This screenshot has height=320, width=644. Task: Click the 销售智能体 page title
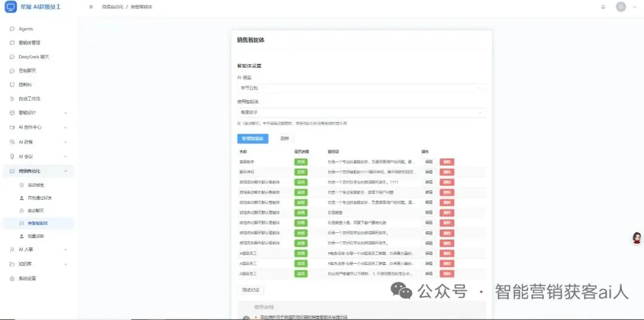250,40
